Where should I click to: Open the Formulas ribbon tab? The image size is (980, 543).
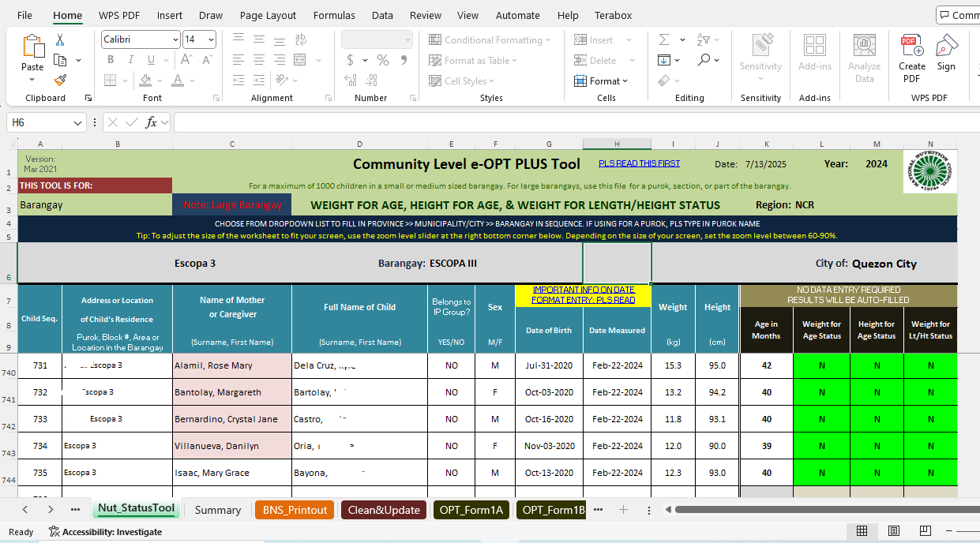[x=334, y=15]
